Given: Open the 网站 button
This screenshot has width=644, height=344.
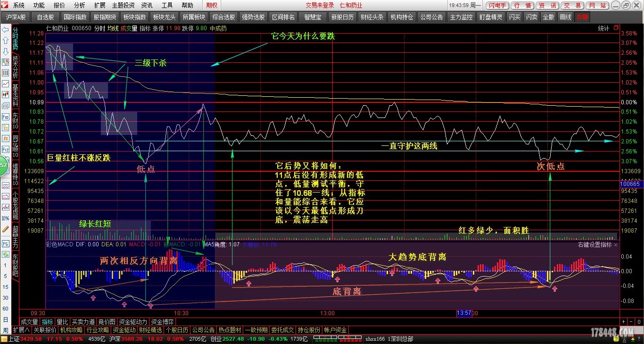Looking at the screenshot, I should pos(597,5).
